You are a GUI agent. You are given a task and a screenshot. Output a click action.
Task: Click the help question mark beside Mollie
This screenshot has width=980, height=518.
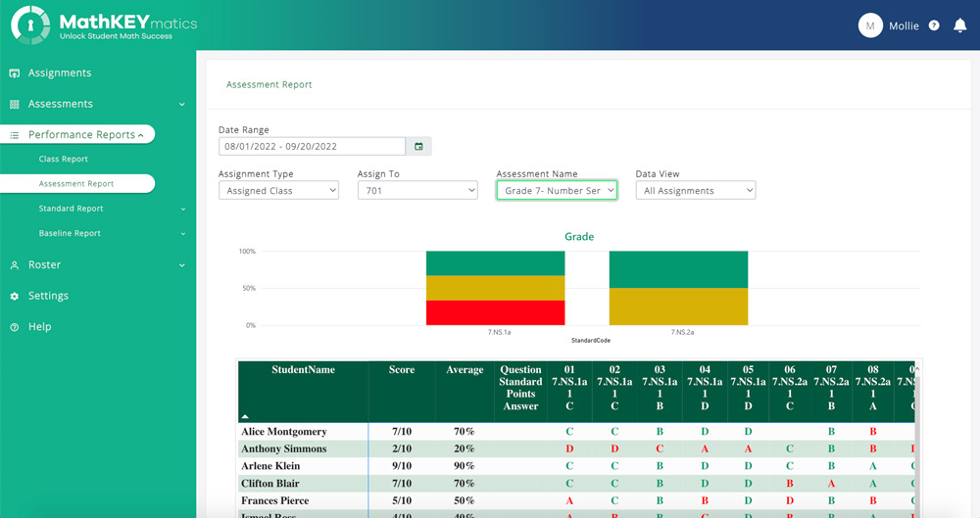(934, 25)
